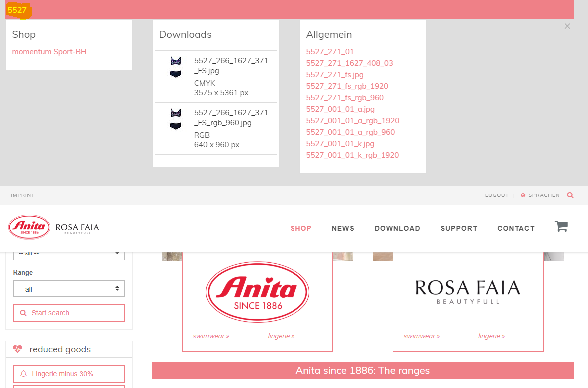Click the Rosa Faia lingerie link
Viewport: 588px width, 388px height.
[x=491, y=336]
